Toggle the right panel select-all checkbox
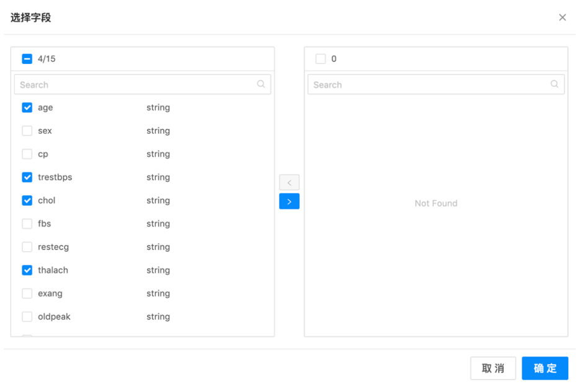 point(321,59)
